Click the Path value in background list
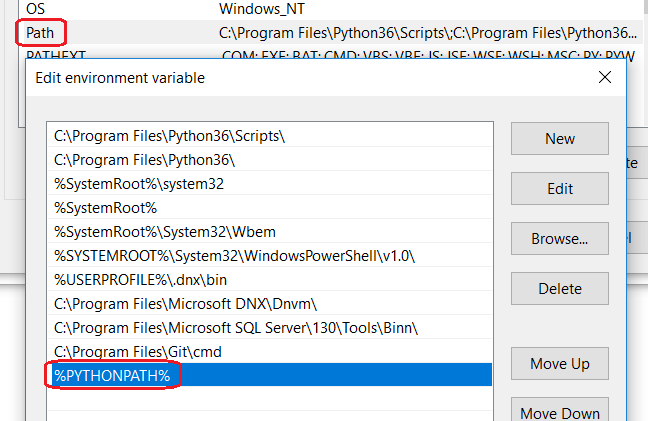The width and height of the screenshot is (648, 421). tap(428, 33)
